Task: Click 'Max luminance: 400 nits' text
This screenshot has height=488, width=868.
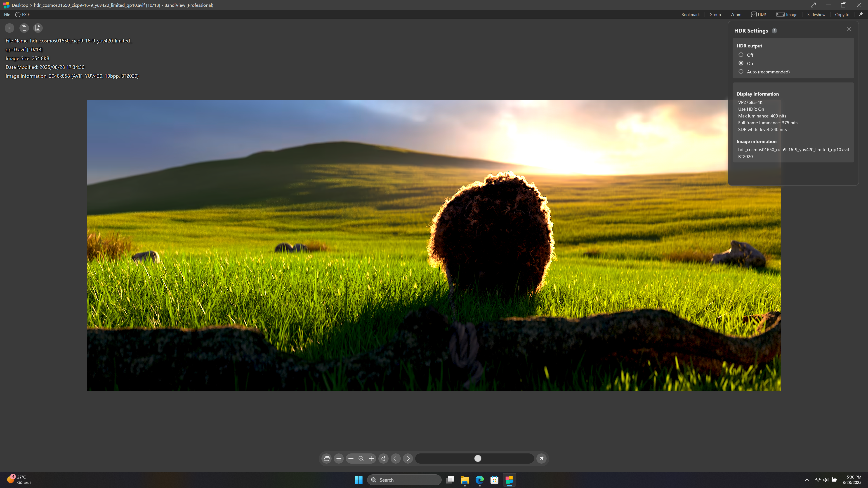Action: [762, 116]
